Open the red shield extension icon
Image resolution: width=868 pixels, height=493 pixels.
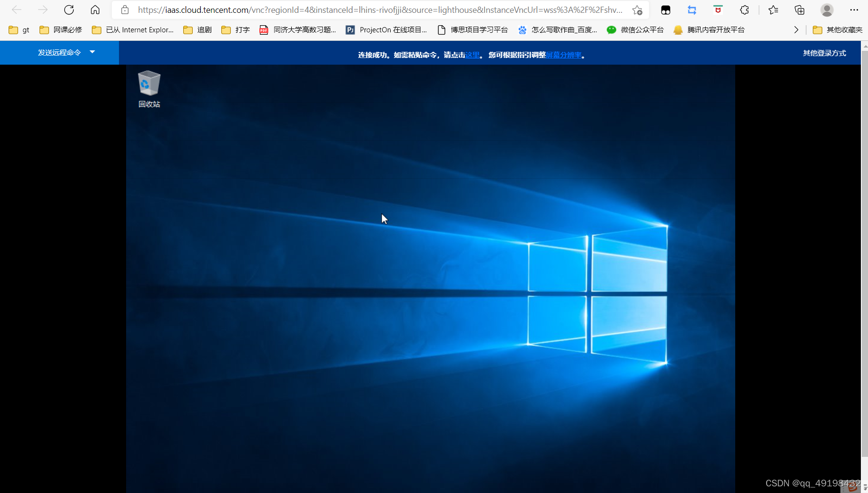point(718,10)
